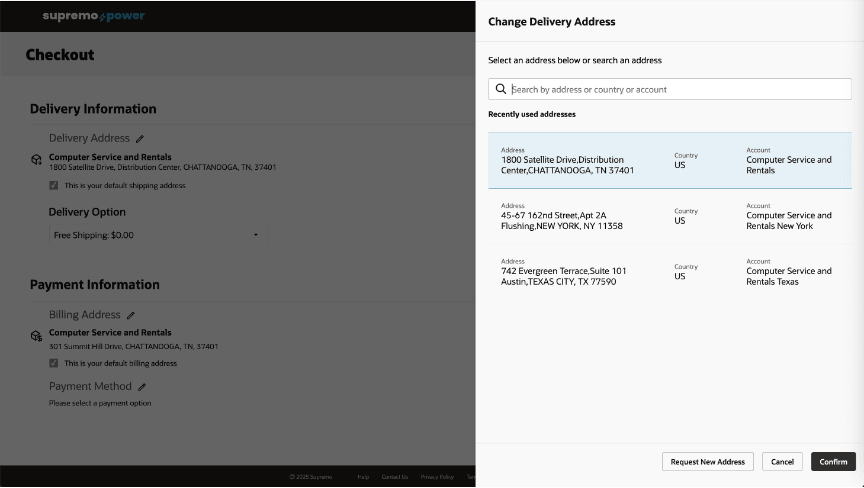The image size is (864, 488).
Task: Select the 742 Evergreen Terrace address row
Action: pos(669,272)
